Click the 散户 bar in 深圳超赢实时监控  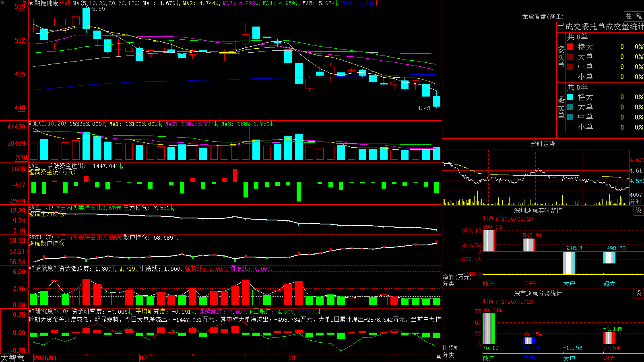pos(488,241)
